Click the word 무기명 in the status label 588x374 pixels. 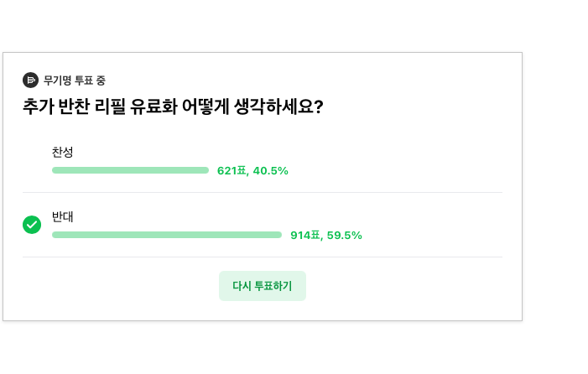pyautogui.click(x=57, y=81)
